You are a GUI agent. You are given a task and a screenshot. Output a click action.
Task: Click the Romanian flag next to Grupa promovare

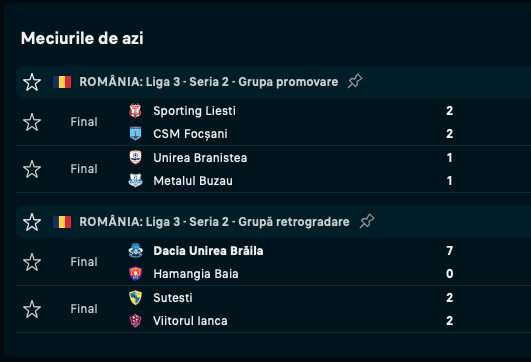tap(62, 82)
